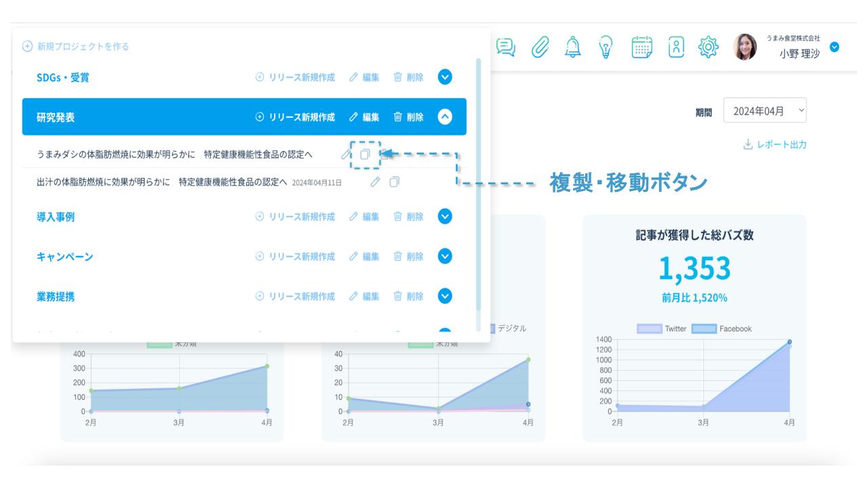Image resolution: width=868 pixels, height=488 pixels.
Task: Click the レポート出力 link
Action: (775, 144)
